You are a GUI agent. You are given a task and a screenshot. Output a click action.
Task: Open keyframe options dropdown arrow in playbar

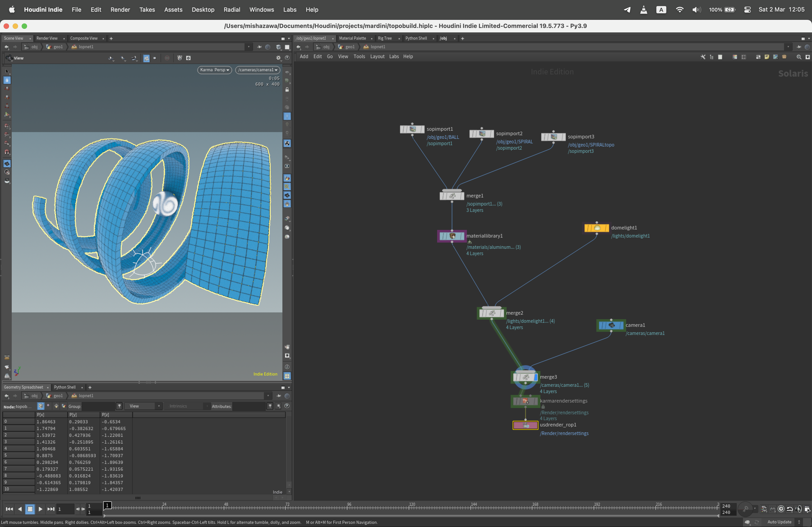755,508
